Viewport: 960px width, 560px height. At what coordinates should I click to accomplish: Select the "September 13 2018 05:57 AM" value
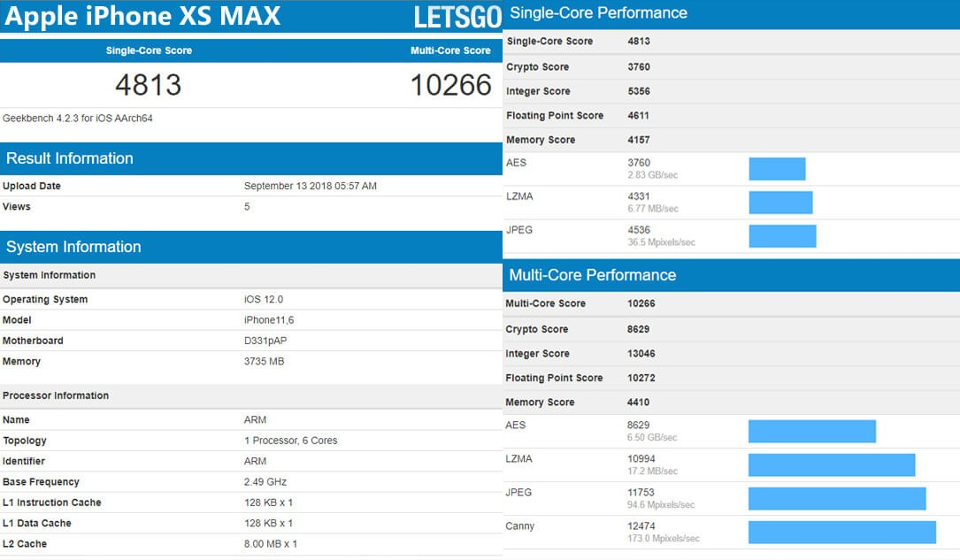pyautogui.click(x=311, y=186)
